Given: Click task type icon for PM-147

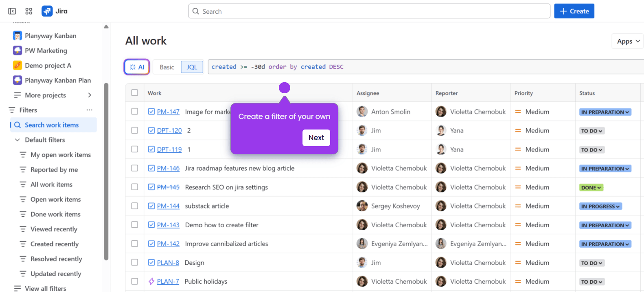Looking at the screenshot, I should click(x=151, y=112).
